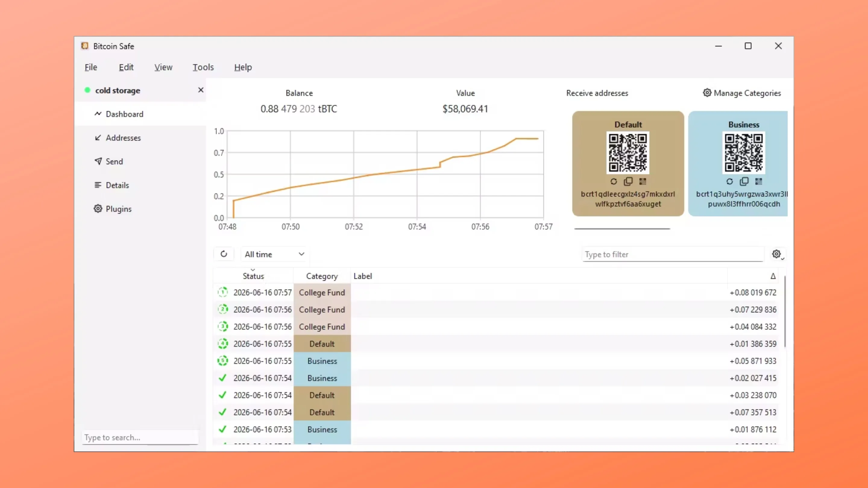Show enlarged QR for Business address
The height and width of the screenshot is (488, 868).
[759, 182]
